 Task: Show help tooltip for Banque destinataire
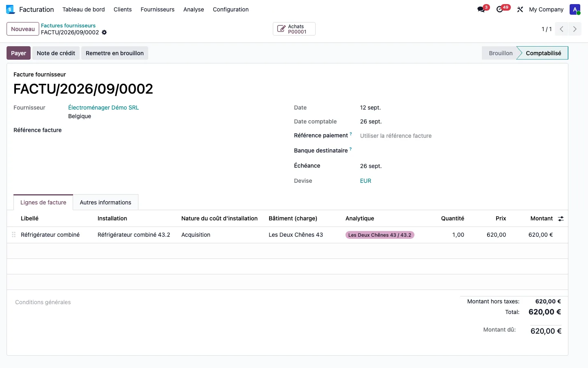pos(350,149)
